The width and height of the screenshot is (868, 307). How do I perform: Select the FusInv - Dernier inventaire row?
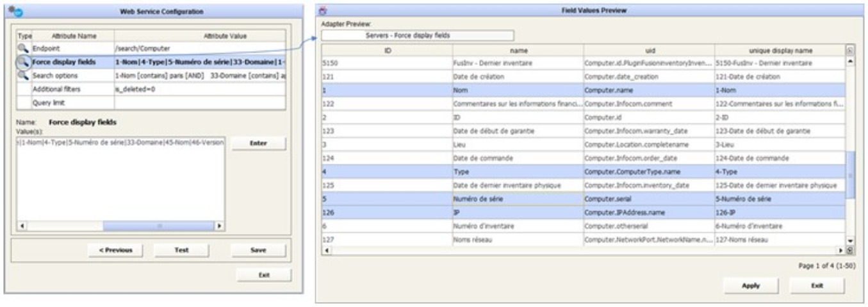tap(584, 62)
